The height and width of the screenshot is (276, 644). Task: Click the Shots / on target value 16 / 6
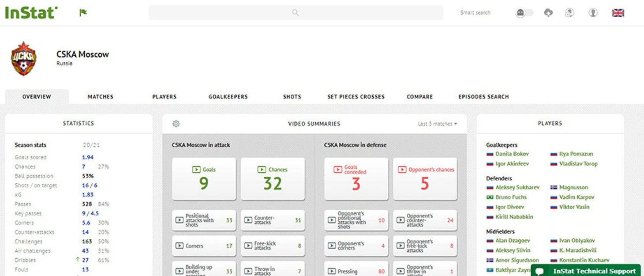pos(90,185)
